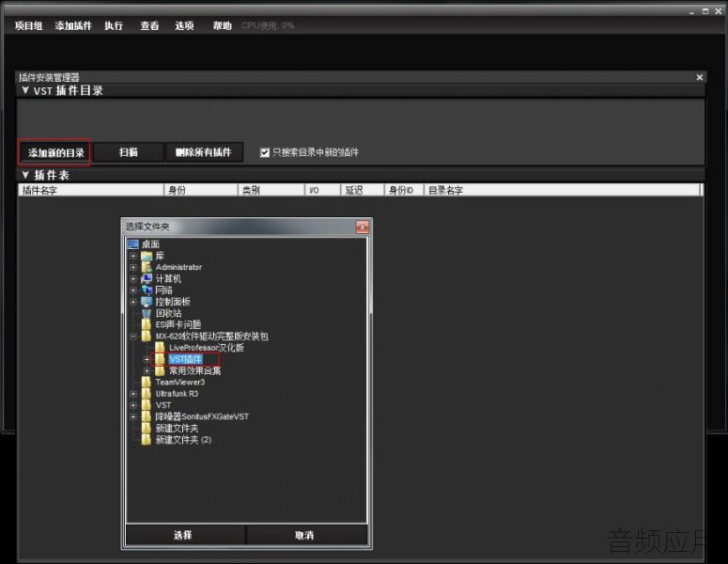Sort by I/O column header
Image resolution: width=728 pixels, height=564 pixels.
pyautogui.click(x=323, y=190)
